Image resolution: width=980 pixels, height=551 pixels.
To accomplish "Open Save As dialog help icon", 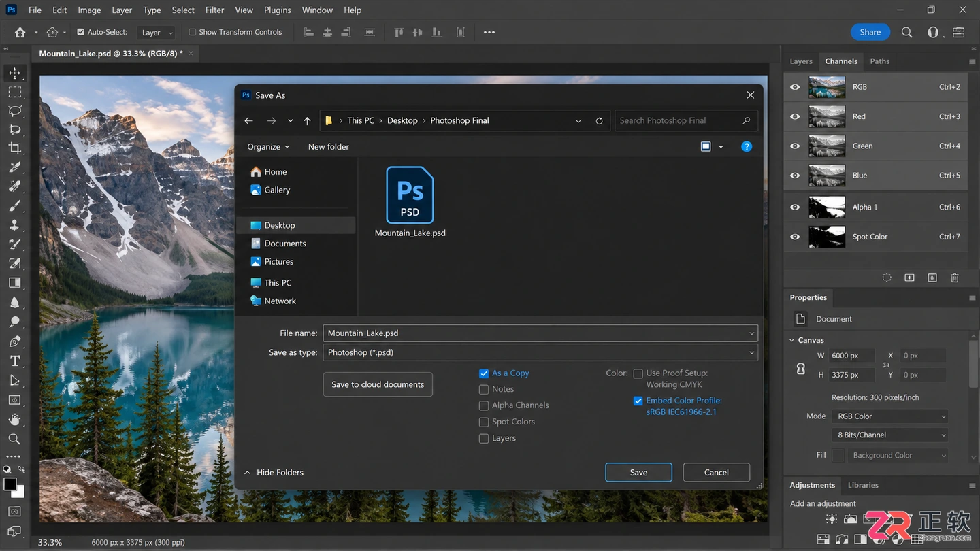I will 747,146.
